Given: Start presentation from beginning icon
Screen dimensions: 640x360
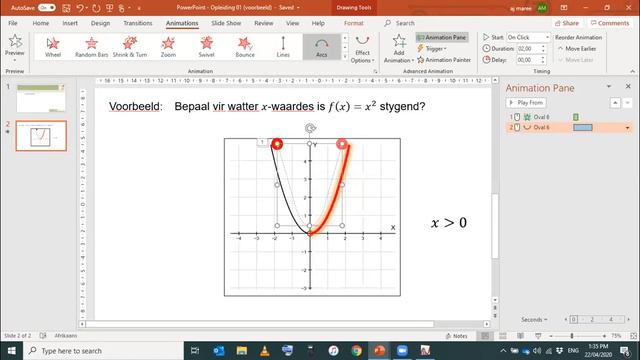Looking at the screenshot, I should 109,8.
